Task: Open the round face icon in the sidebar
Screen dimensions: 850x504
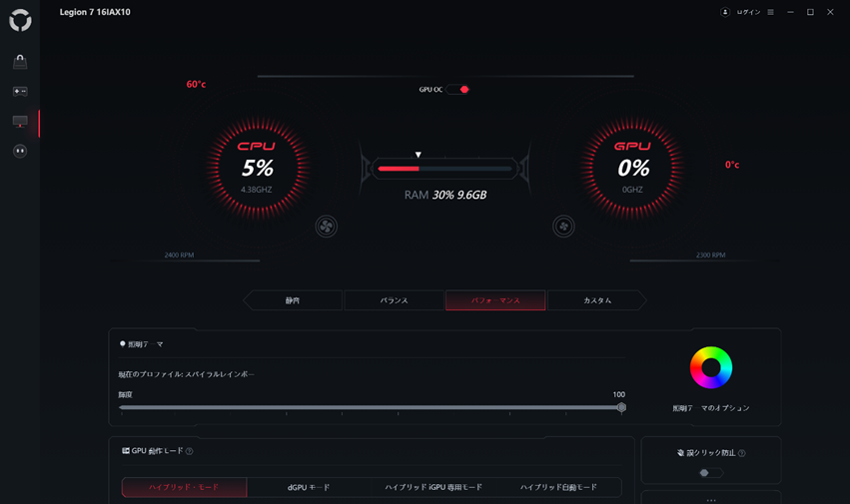Action: (x=20, y=151)
